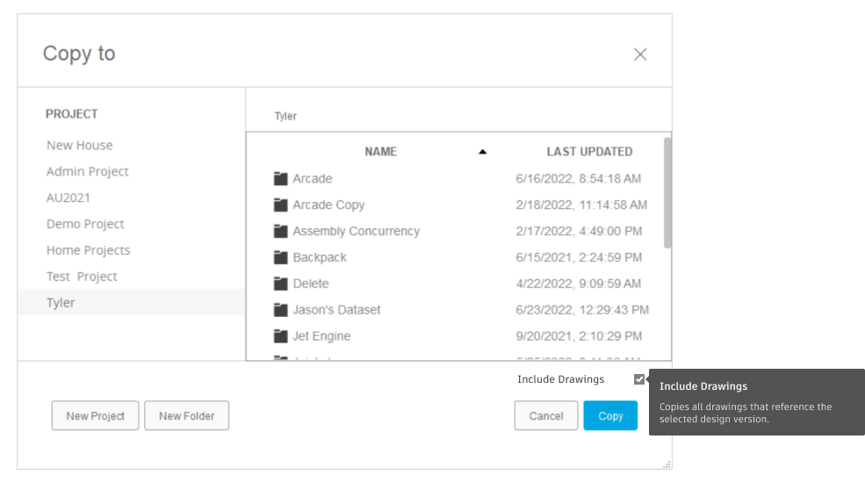Click the Assembly Concurrency folder icon
This screenshot has height=504, width=865.
pyautogui.click(x=280, y=231)
